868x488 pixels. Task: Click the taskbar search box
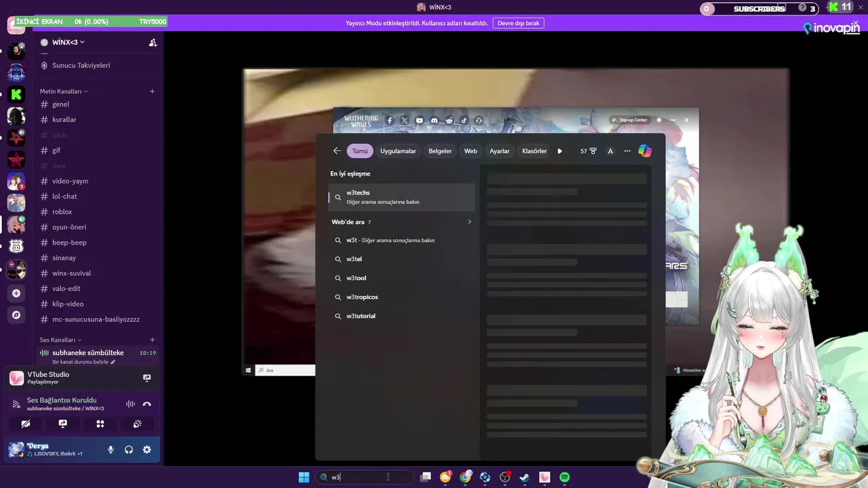365,477
